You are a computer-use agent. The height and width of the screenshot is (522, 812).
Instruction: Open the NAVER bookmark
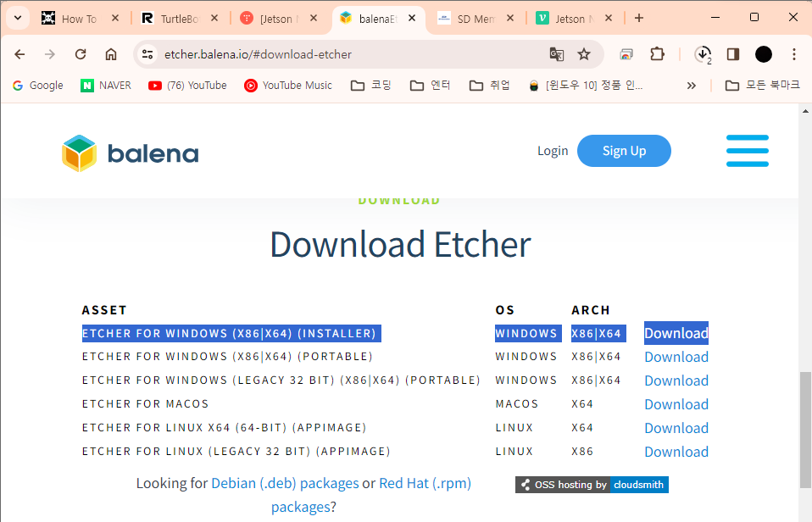[106, 86]
